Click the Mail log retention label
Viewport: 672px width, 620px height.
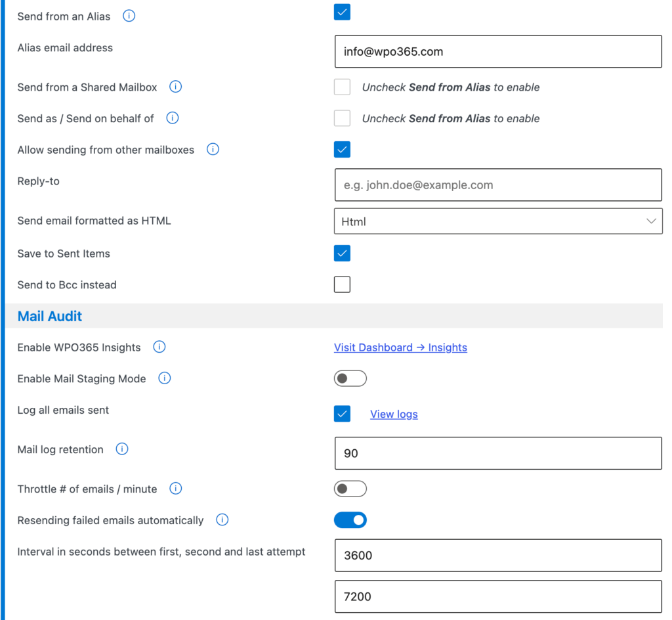(x=60, y=449)
